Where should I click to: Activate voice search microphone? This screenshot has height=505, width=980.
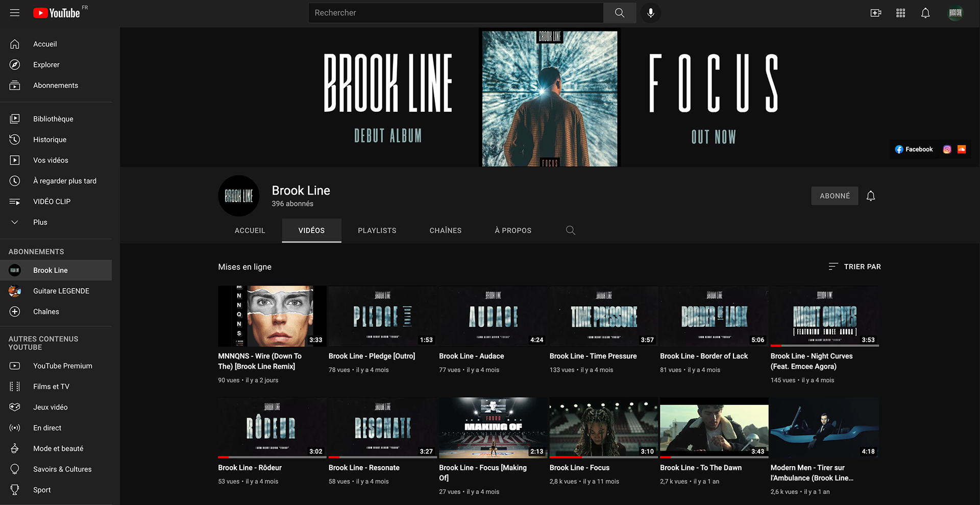click(651, 13)
